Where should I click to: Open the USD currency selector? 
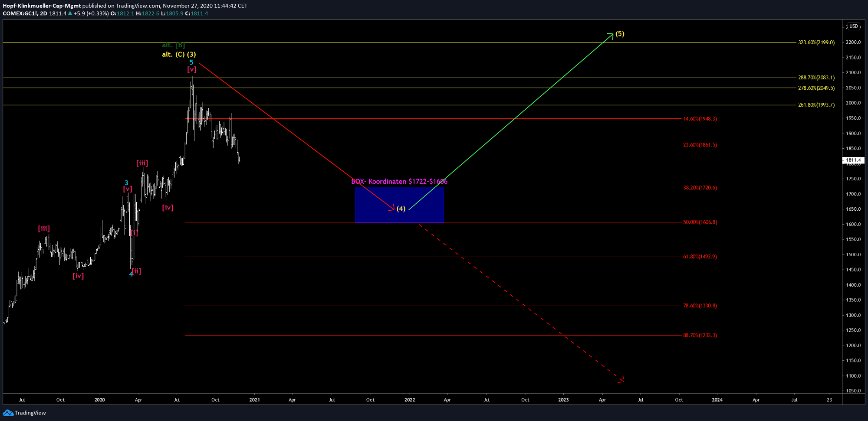[x=854, y=26]
